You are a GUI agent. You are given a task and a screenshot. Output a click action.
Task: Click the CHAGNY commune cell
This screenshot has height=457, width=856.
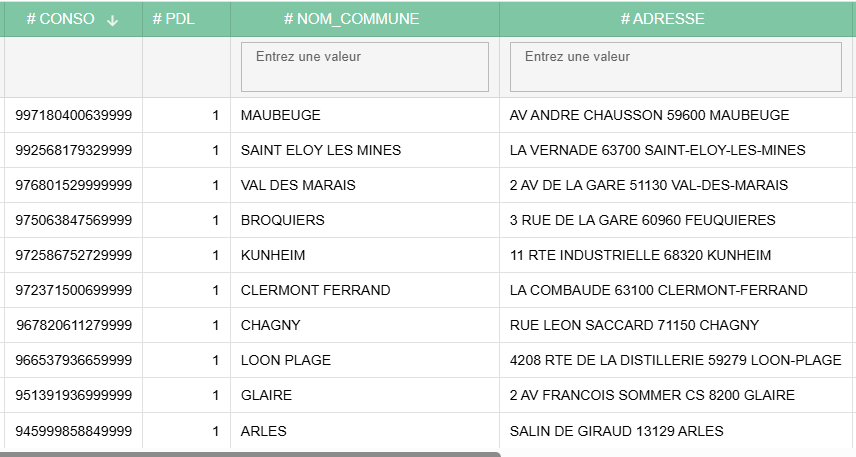click(x=270, y=325)
